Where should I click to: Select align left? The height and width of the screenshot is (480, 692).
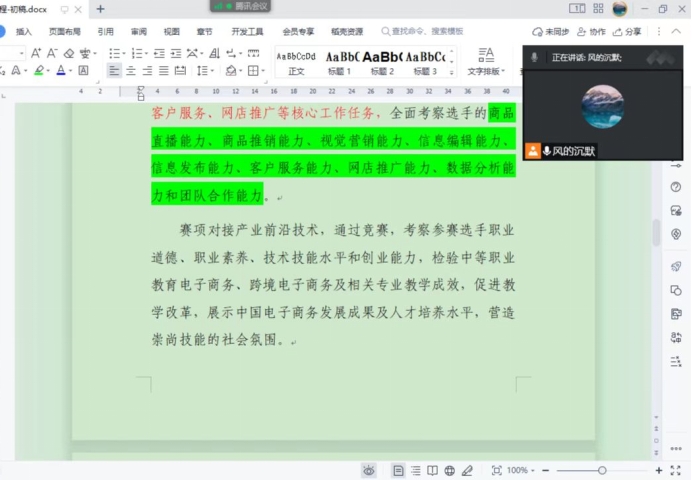(114, 70)
